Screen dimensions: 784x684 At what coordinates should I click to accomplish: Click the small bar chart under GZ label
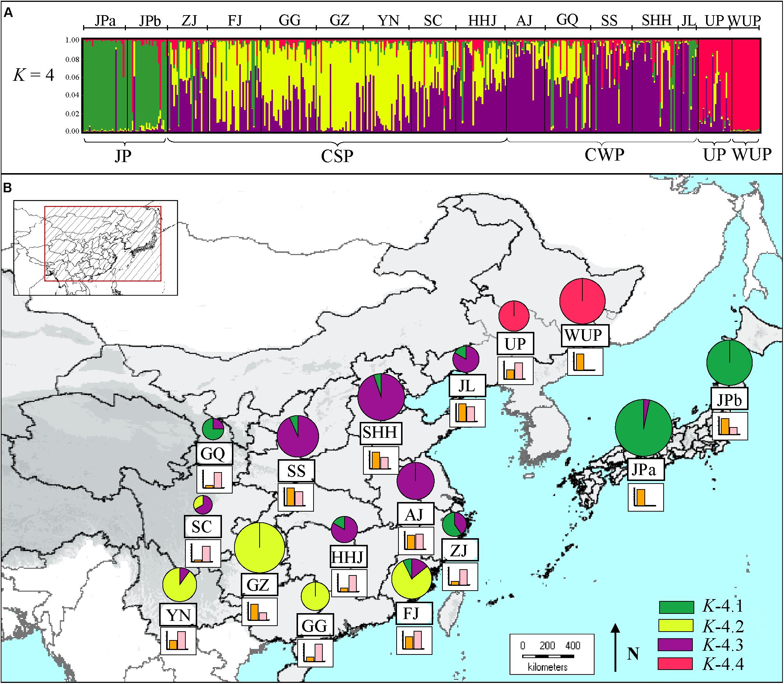click(x=260, y=612)
